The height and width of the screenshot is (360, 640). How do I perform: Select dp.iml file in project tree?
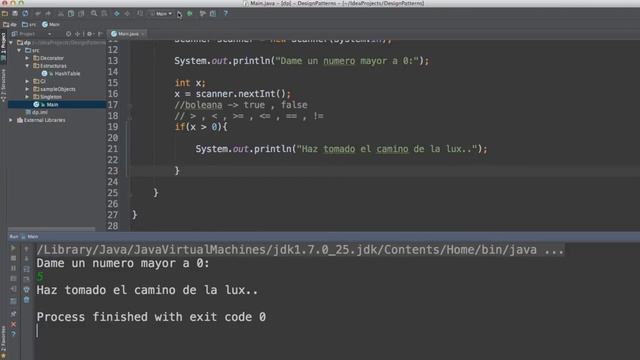(x=36, y=112)
